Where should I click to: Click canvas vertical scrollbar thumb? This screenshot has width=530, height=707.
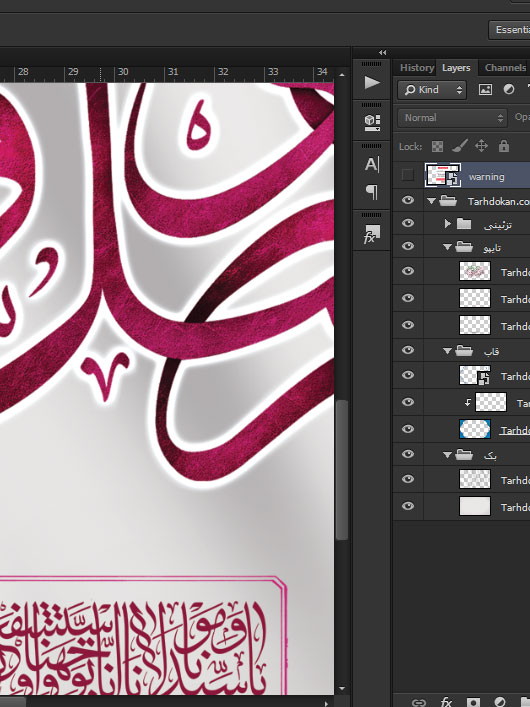tap(342, 469)
